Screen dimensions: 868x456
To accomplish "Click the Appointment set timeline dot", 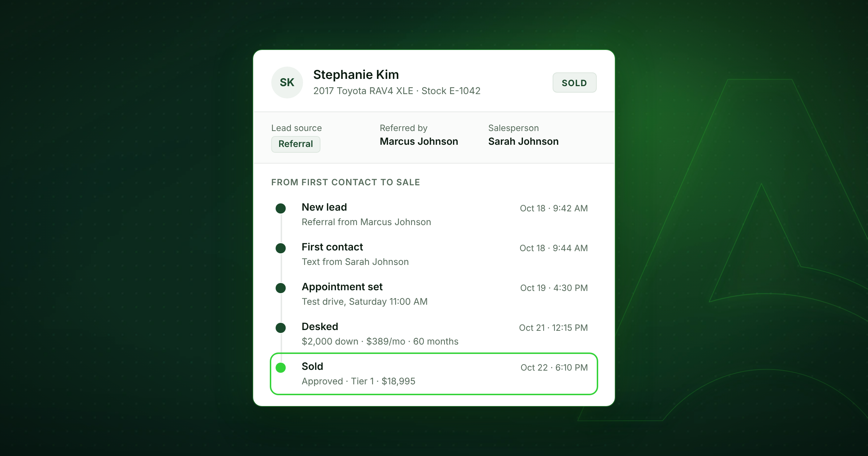I will tap(281, 288).
